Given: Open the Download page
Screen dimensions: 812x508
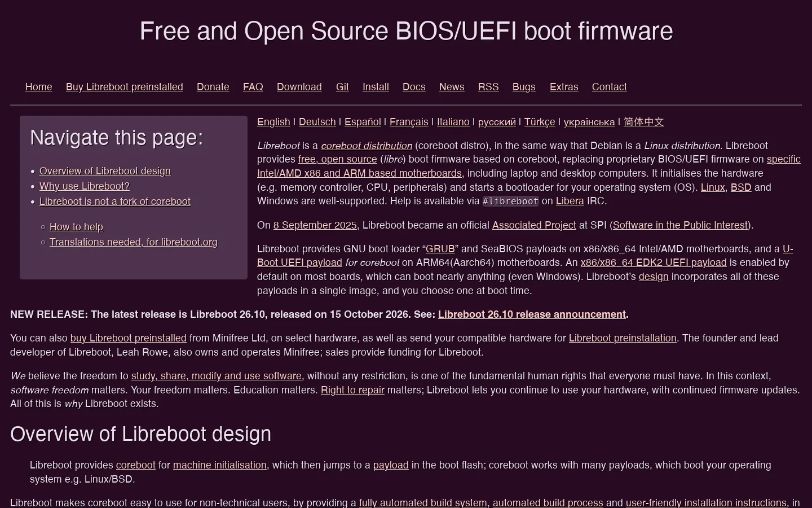Looking at the screenshot, I should [x=299, y=87].
